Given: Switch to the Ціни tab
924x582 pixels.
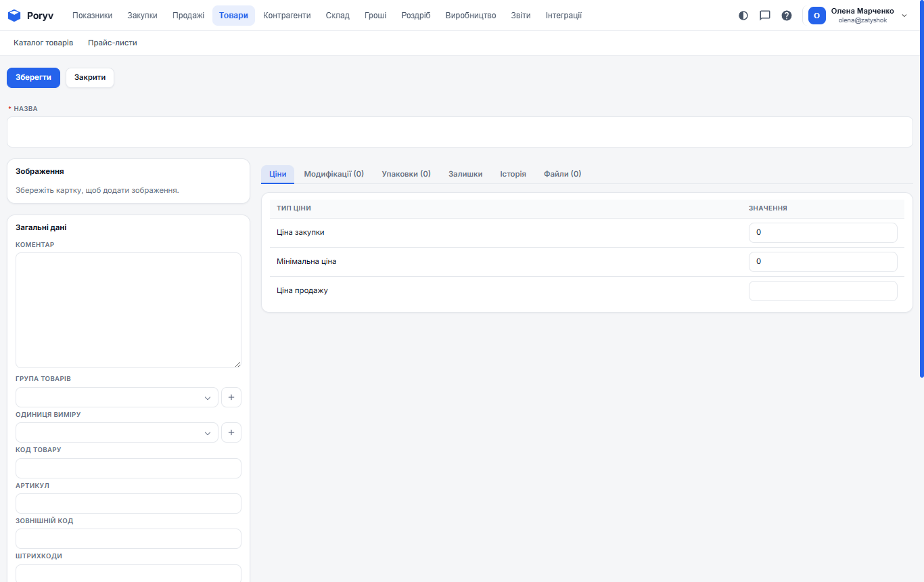Looking at the screenshot, I should [278, 174].
